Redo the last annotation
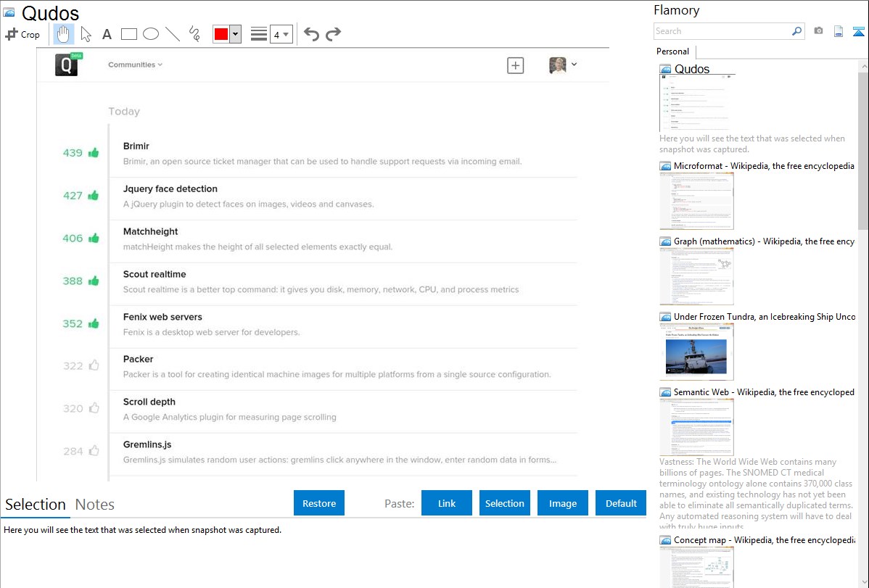Image resolution: width=869 pixels, height=588 pixels. coord(333,34)
